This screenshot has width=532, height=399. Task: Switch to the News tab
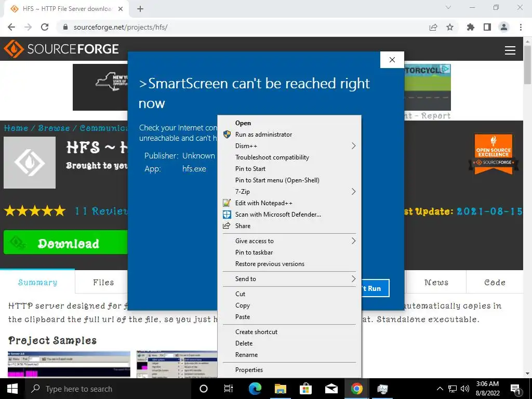click(x=436, y=282)
